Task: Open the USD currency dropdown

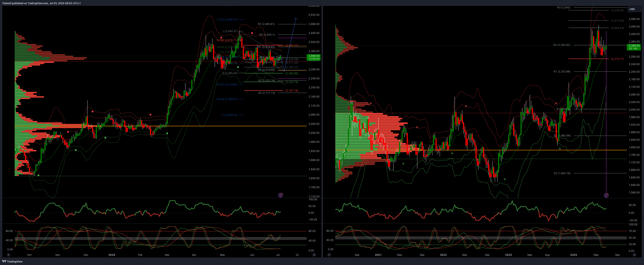Action: 634,9
